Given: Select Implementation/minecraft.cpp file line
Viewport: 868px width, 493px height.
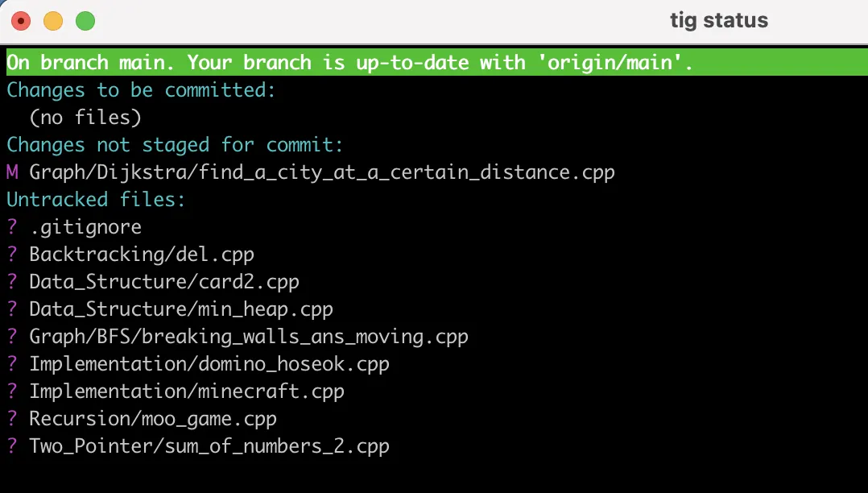Looking at the screenshot, I should pyautogui.click(x=187, y=391).
